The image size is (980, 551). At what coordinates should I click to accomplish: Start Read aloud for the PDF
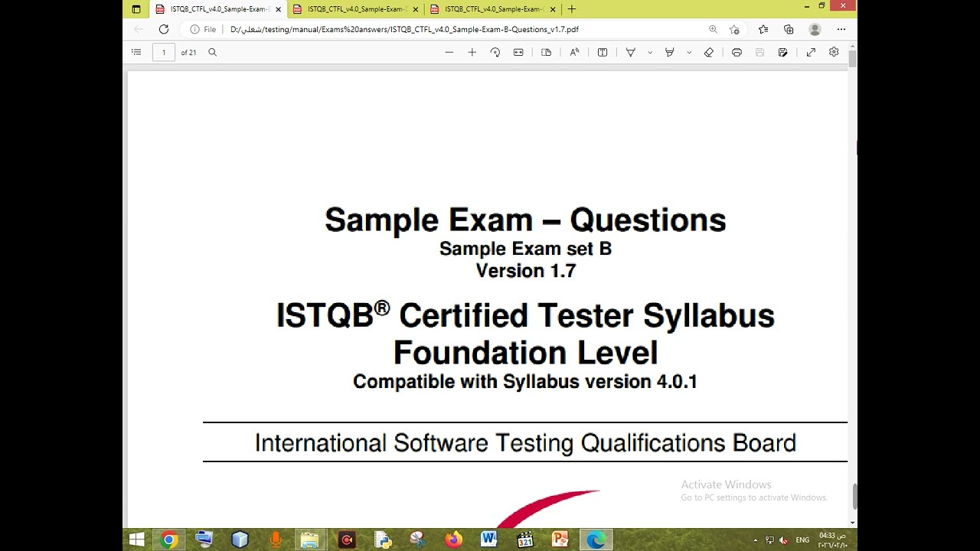tap(574, 52)
